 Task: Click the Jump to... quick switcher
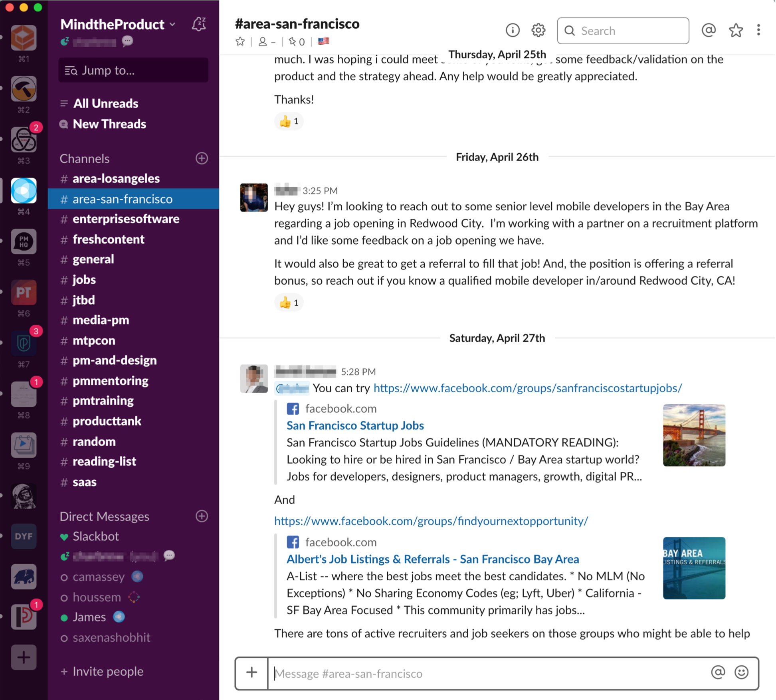[x=133, y=70]
